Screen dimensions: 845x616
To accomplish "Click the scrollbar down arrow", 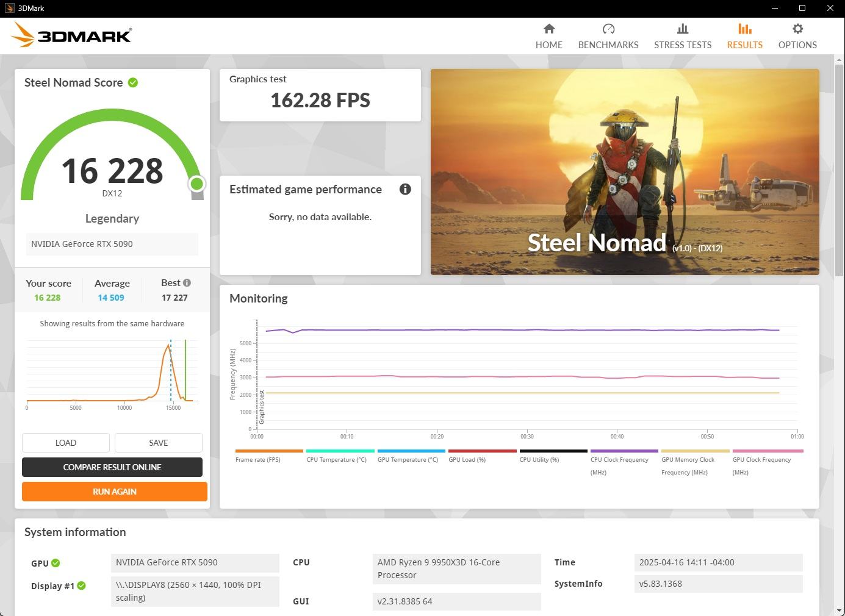I will pos(840,610).
